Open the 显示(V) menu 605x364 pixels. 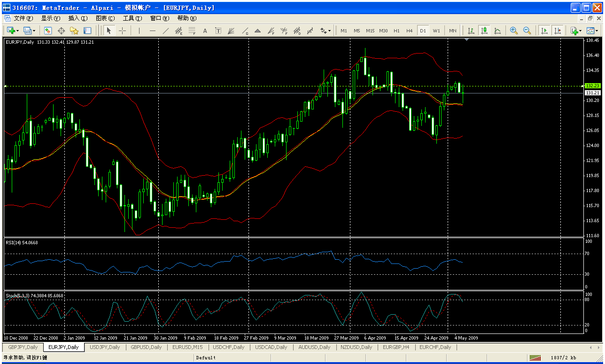coord(51,18)
